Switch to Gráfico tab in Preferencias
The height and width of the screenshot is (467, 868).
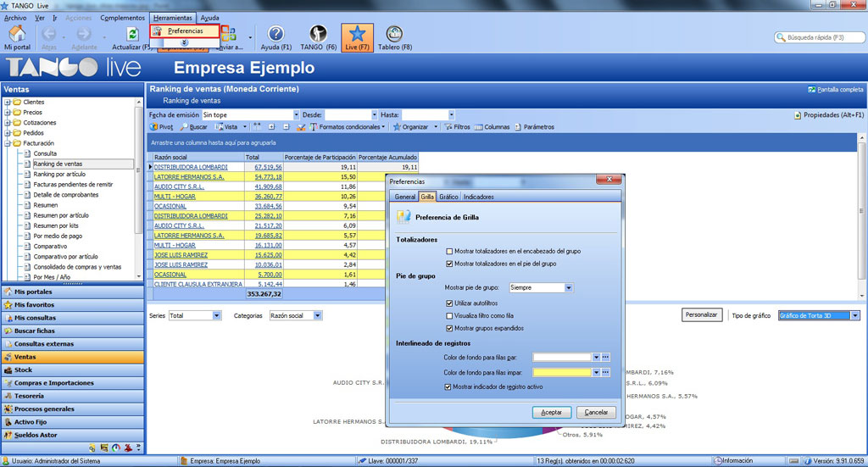[x=448, y=197]
